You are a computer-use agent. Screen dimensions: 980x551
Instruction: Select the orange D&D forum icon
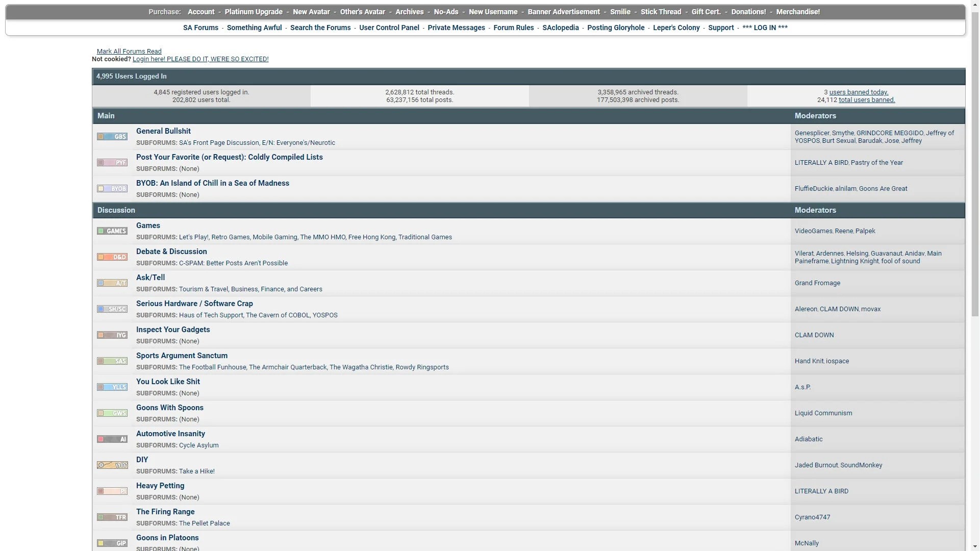(112, 257)
